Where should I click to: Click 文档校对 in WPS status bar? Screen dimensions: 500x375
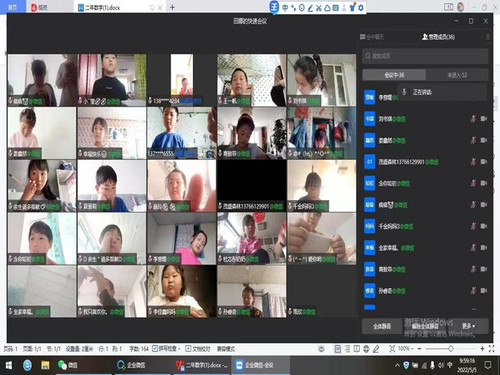[x=198, y=349]
